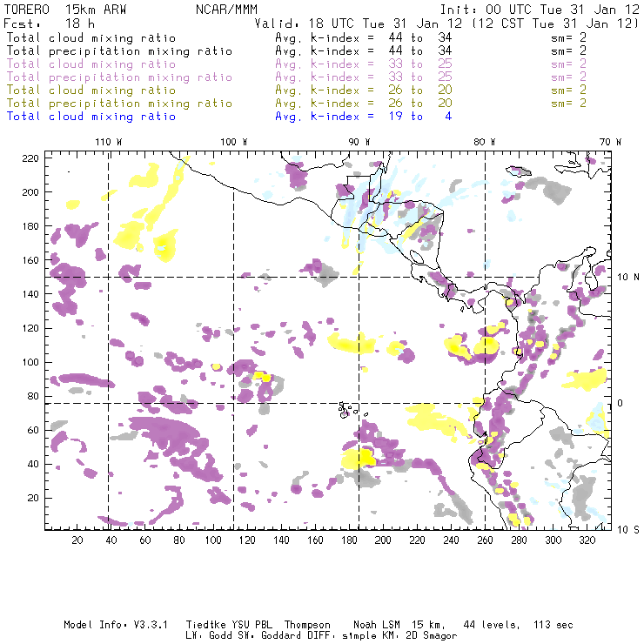Image resolution: width=644 pixels, height=644 pixels.
Task: Click the olive "Total cloud mixing ratio" legend line
Action: pos(91,90)
